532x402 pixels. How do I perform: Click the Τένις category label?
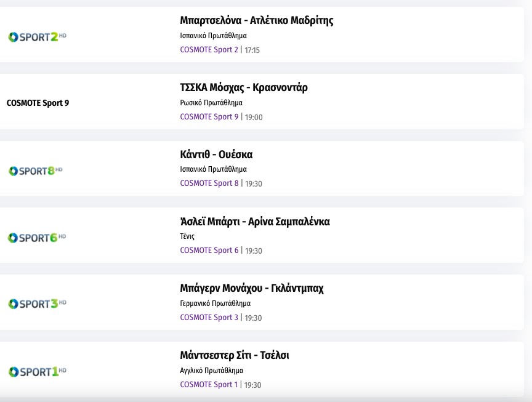[187, 236]
